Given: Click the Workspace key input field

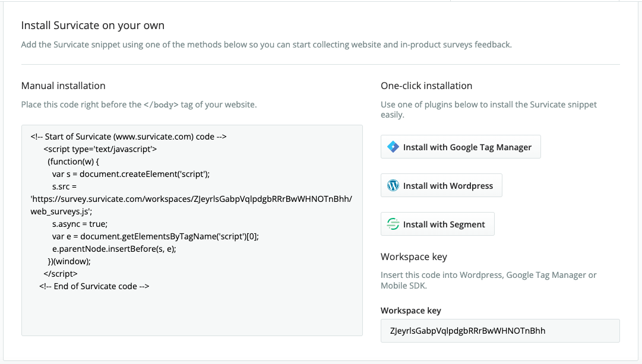Looking at the screenshot, I should 500,331.
